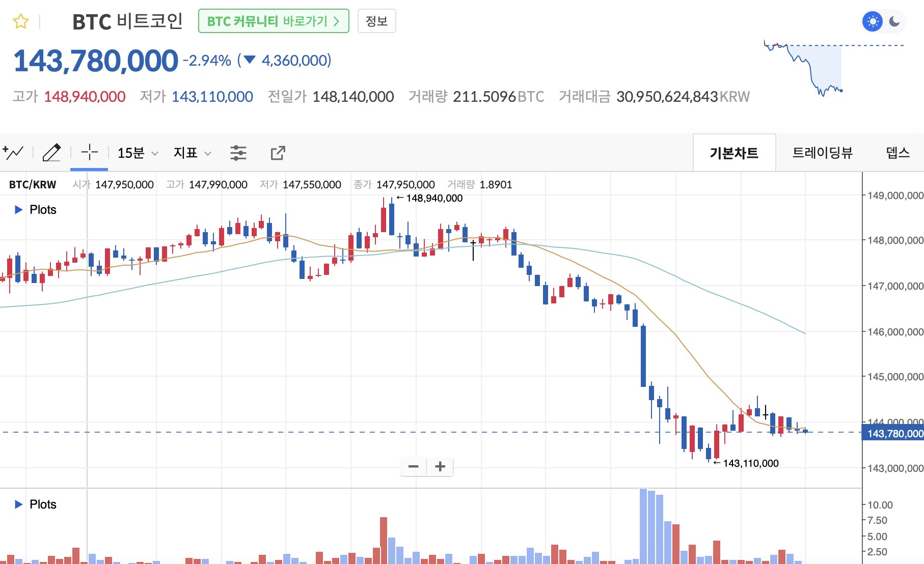Open the 지표 indicators dropdown
Image resolution: width=924 pixels, height=564 pixels.
click(192, 153)
